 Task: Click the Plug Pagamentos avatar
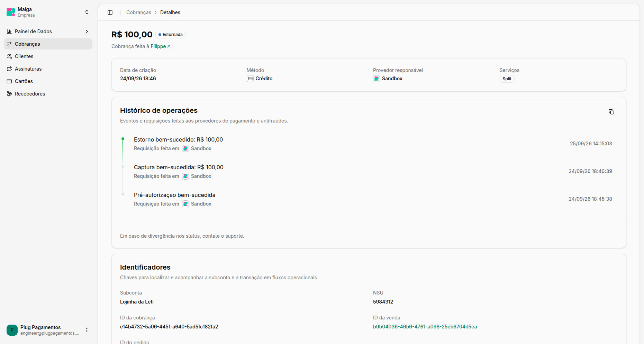coord(12,330)
